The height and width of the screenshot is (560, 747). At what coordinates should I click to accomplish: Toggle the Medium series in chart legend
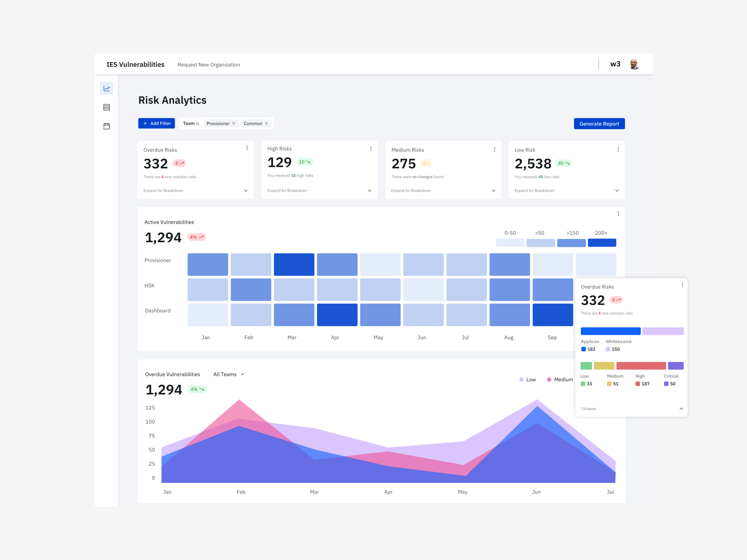[560, 380]
